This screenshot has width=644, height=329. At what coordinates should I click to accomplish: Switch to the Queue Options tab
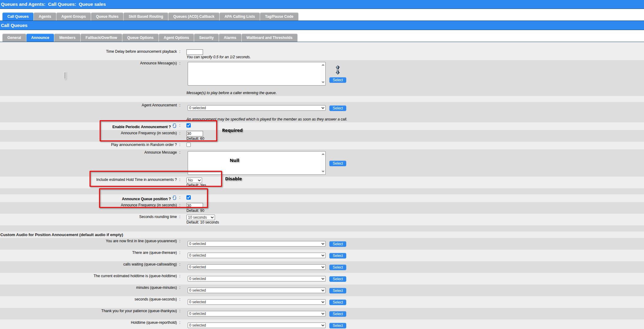click(140, 38)
